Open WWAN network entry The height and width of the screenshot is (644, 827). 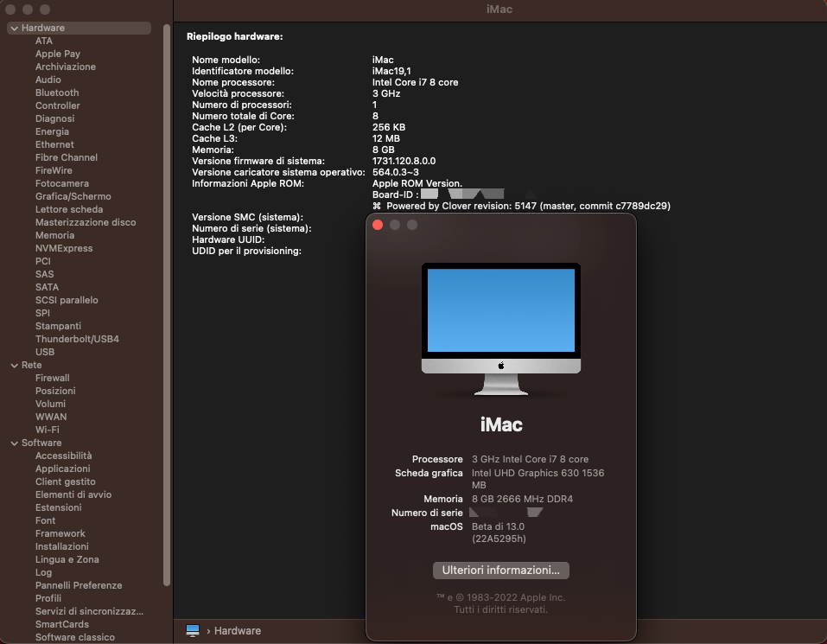coord(51,418)
